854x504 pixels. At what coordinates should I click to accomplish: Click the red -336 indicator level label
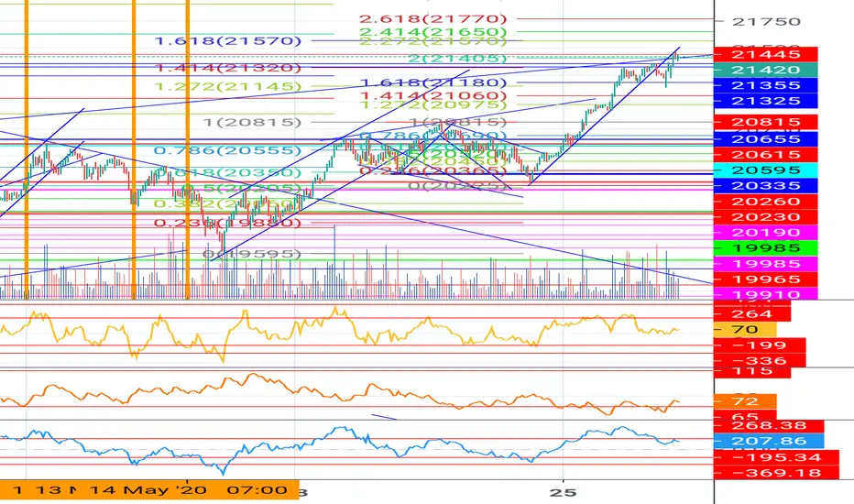coord(760,361)
